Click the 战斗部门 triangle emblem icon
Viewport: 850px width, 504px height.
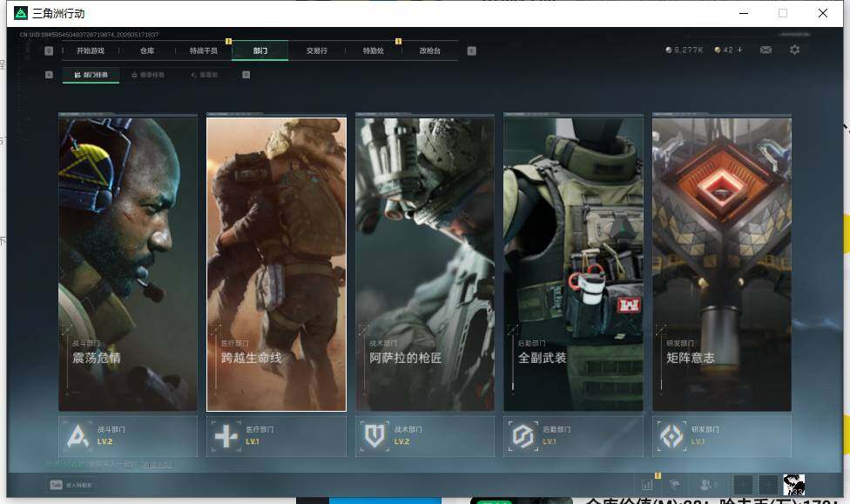78,436
